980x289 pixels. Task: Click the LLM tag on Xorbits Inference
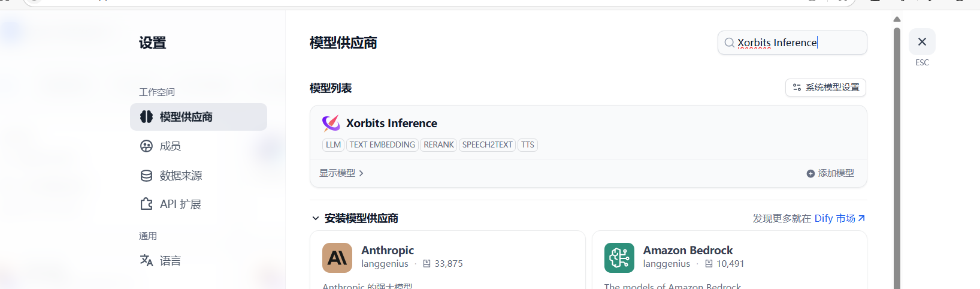click(x=333, y=144)
